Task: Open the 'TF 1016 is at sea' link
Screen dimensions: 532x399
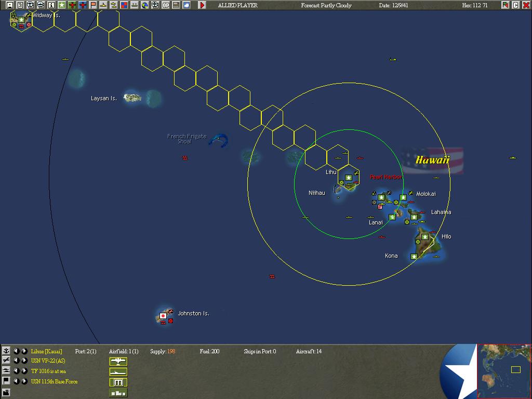Action: tap(48, 371)
